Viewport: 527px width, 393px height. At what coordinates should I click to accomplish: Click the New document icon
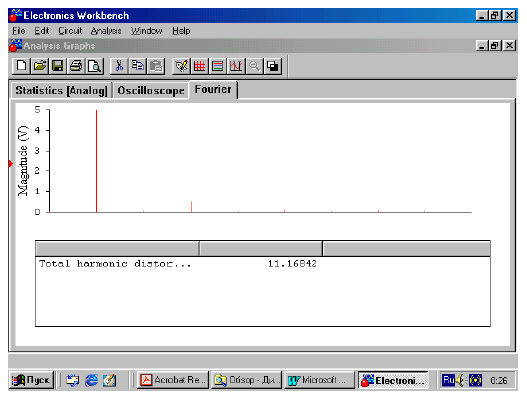(x=22, y=66)
